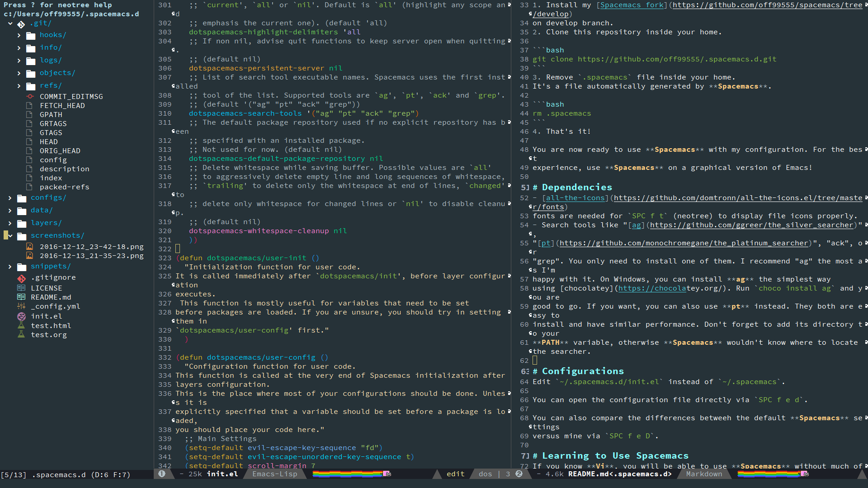Image resolution: width=868 pixels, height=488 pixels.
Task: Click the image icon of 2016-12-12_23-42-18.png
Action: tap(29, 247)
